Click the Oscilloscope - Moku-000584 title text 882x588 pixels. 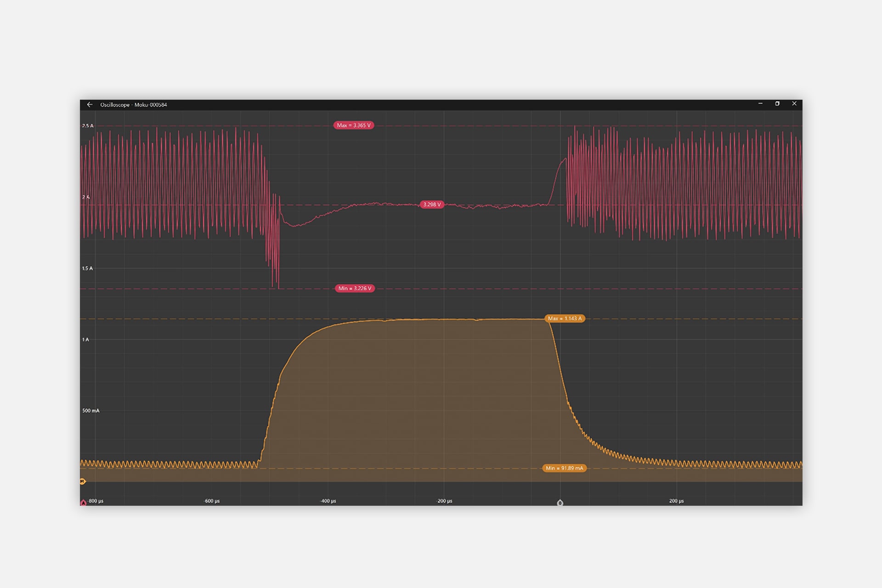coord(134,104)
